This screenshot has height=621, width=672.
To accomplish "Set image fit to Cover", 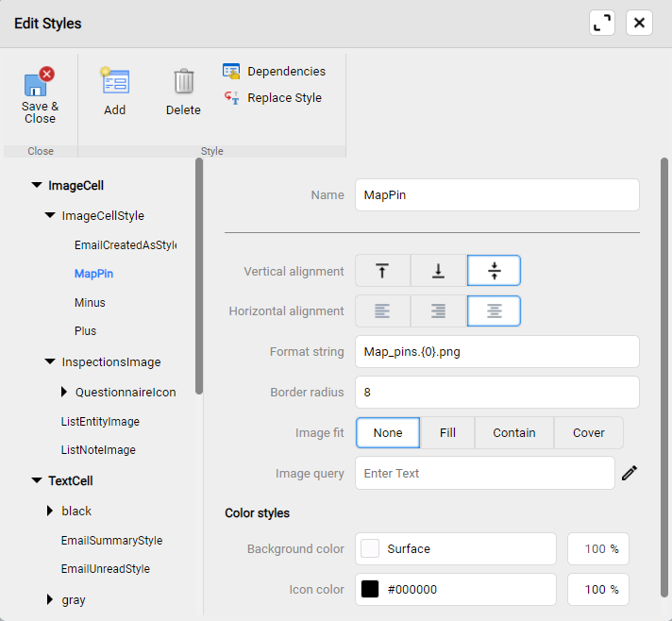I will coord(588,433).
